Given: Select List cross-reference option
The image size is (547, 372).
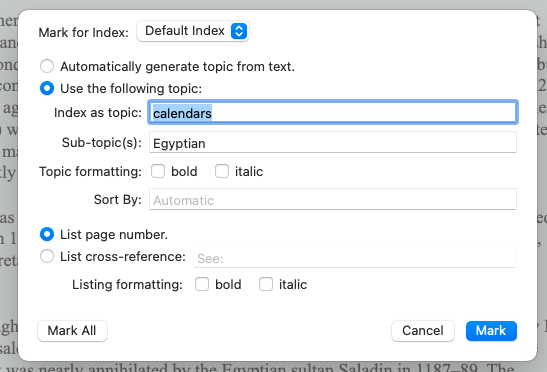Looking at the screenshot, I should (47, 256).
